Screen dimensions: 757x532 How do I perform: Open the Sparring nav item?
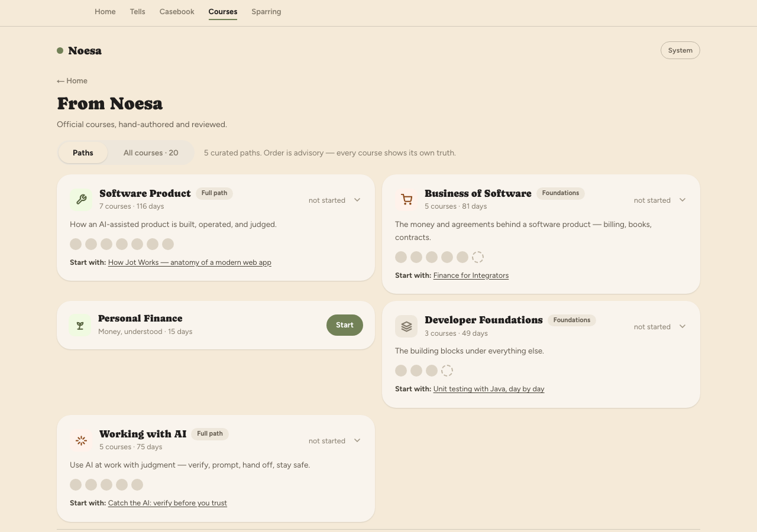tap(266, 12)
